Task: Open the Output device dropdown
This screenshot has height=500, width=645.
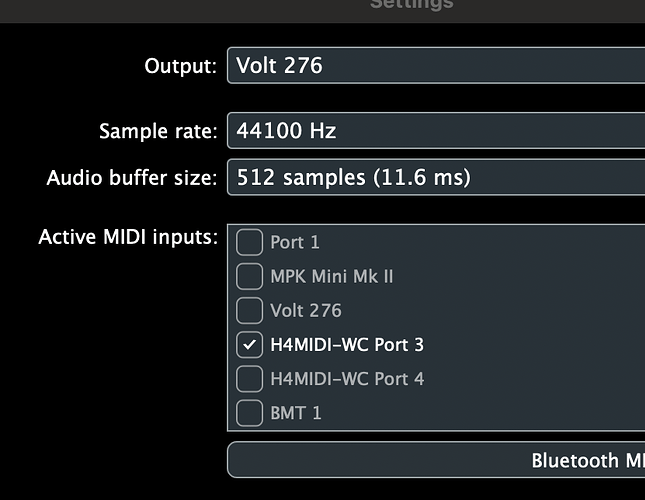Action: (x=436, y=67)
